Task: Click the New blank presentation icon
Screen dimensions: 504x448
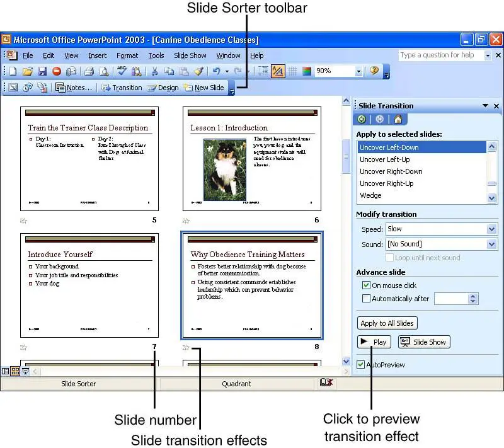Action: tap(13, 71)
